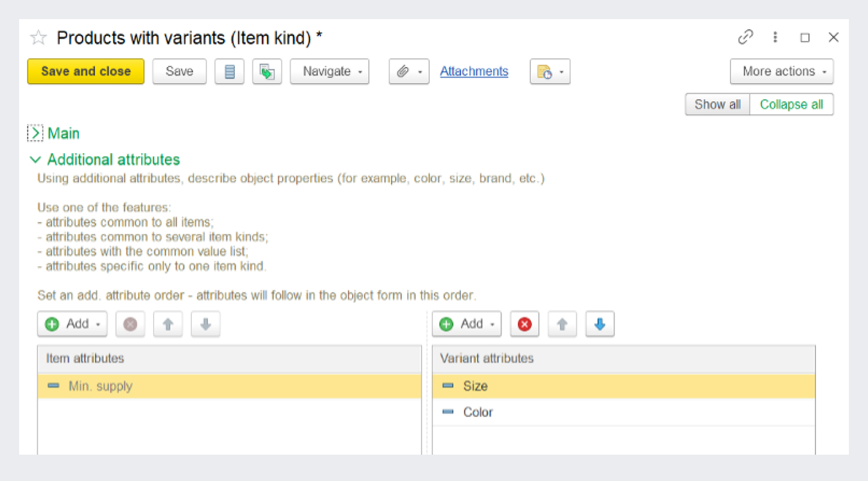Click the favorite star icon
The width and height of the screenshot is (868, 481).
pyautogui.click(x=38, y=38)
